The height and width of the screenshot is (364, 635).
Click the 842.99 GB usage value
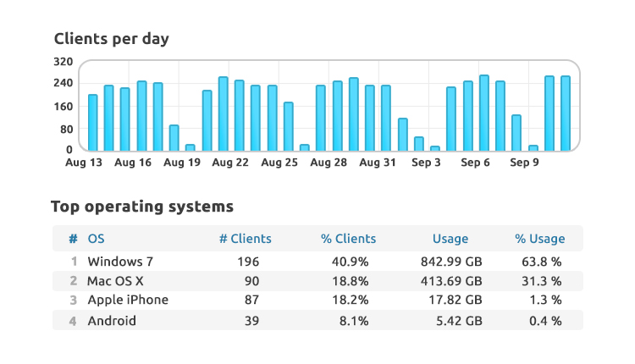450,262
